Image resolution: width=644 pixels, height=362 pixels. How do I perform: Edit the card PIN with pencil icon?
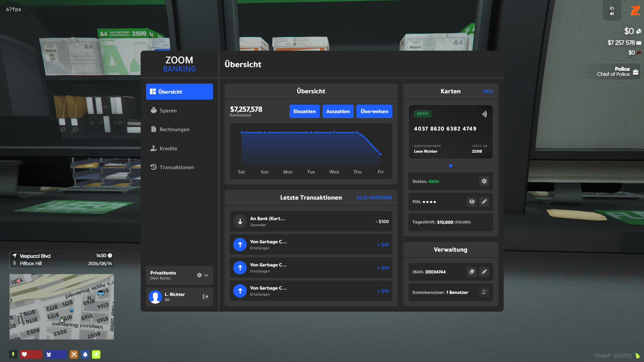(484, 202)
